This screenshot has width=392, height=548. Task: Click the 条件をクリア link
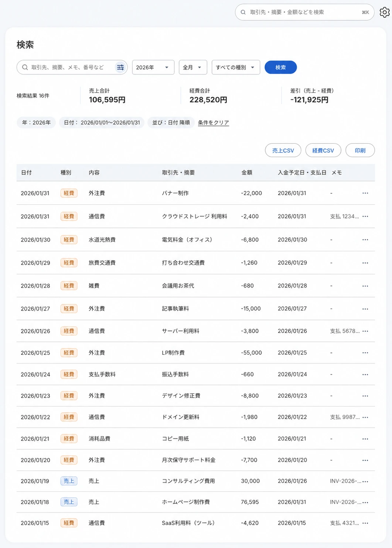[214, 123]
